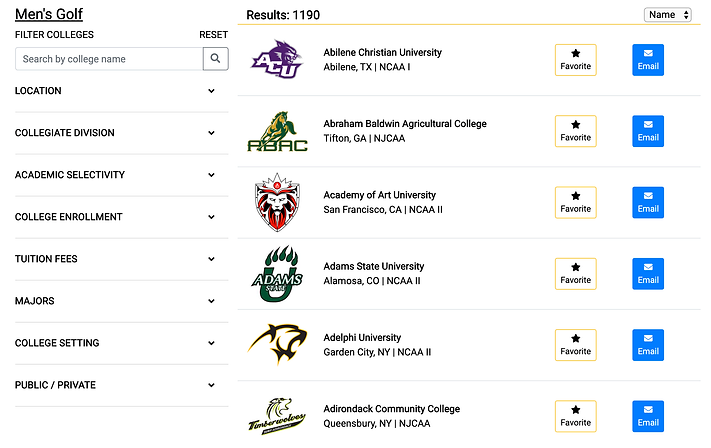Expand the Tuition Fees filter
This screenshot has height=448, width=711.
(115, 259)
